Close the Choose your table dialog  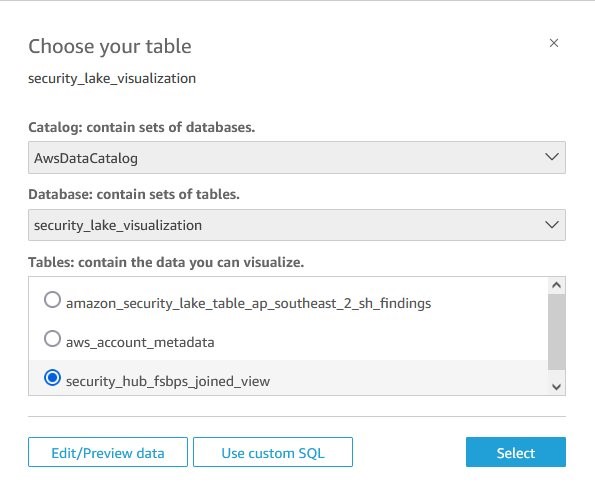click(x=554, y=43)
